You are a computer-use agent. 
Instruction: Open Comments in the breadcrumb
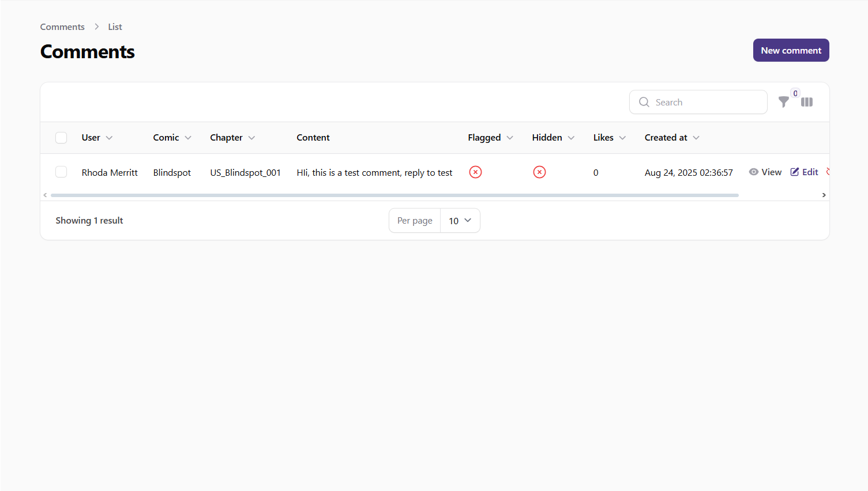click(62, 27)
